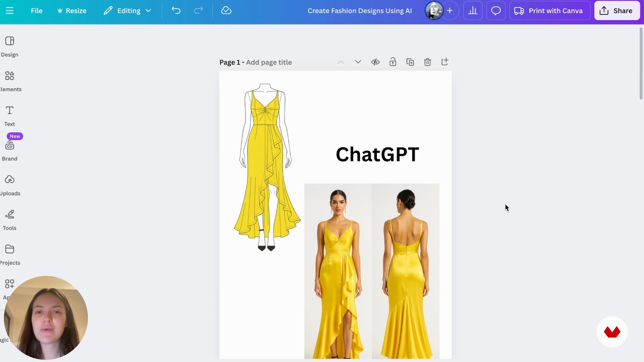Screen dimensions: 644x362
Task: Click the Print with Canva button
Action: [550, 11]
